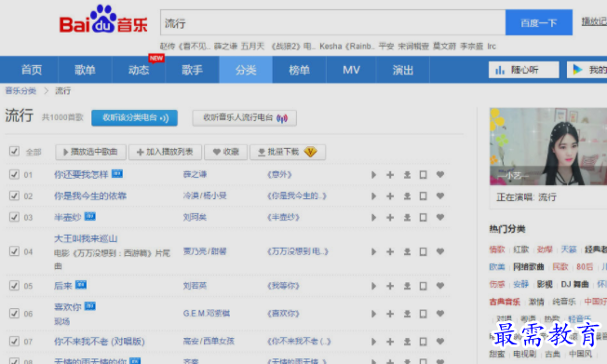The image size is (607, 364).
Task: Click the live singer video thumbnail
Action: point(548,146)
